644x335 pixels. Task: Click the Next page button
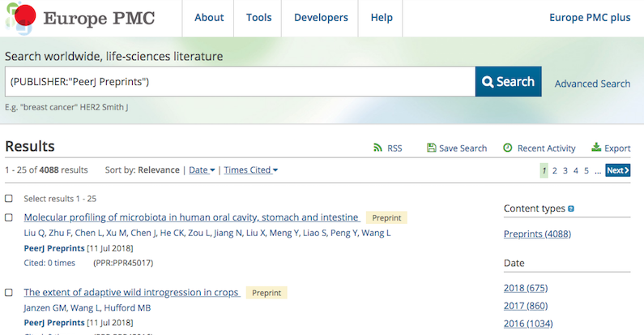click(x=618, y=170)
